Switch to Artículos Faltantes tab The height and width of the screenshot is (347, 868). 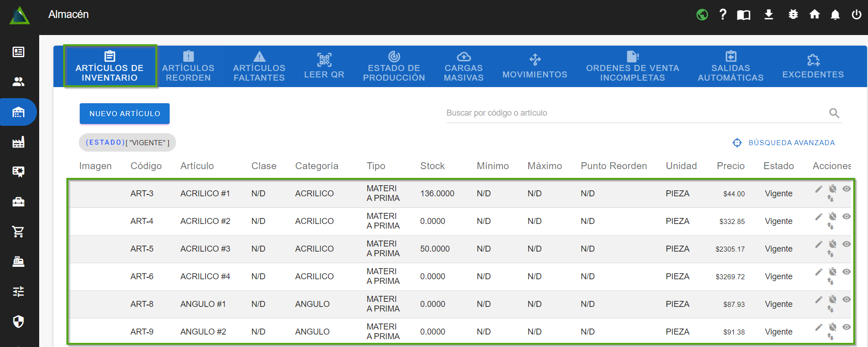pyautogui.click(x=259, y=66)
